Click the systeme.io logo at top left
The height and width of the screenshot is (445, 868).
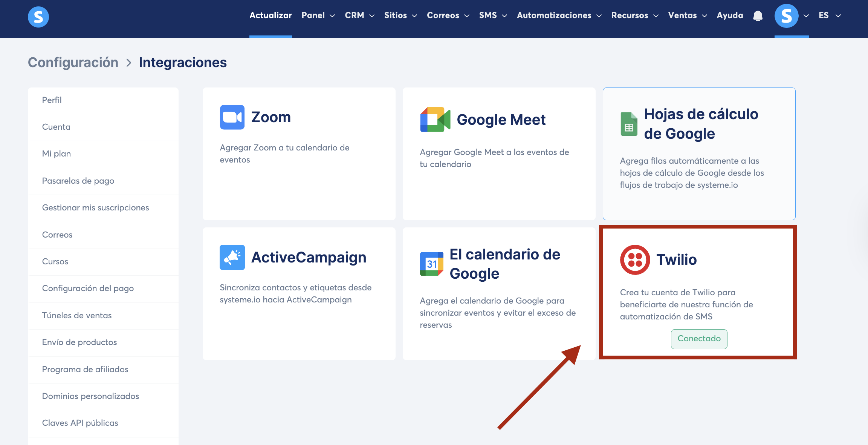click(x=38, y=17)
